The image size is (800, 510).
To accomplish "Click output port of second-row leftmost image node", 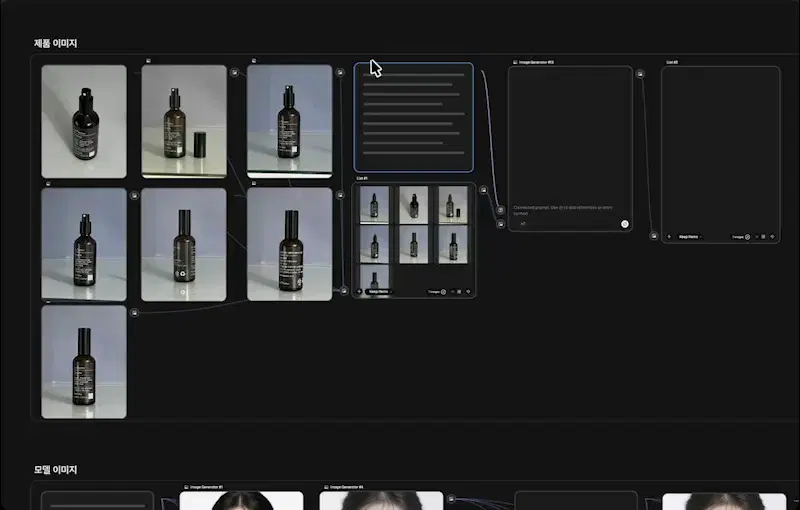I will (134, 195).
